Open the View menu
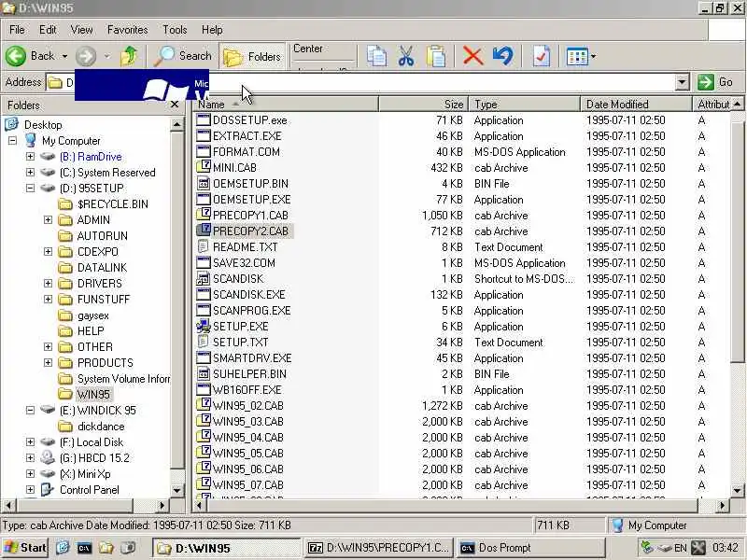 pyautogui.click(x=81, y=30)
